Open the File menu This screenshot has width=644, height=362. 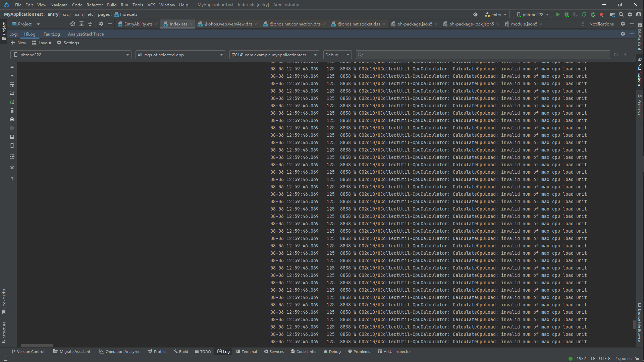(x=18, y=5)
